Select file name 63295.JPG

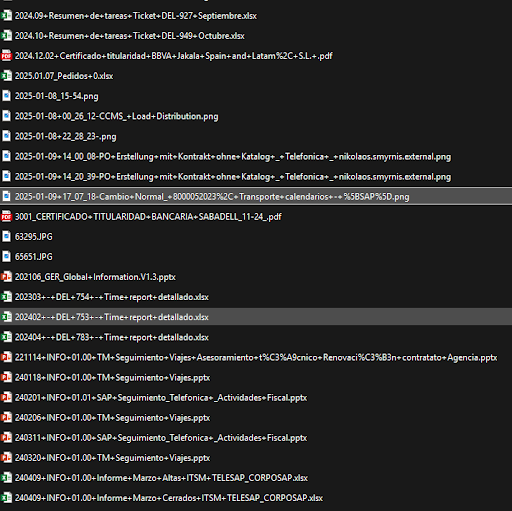34,237
